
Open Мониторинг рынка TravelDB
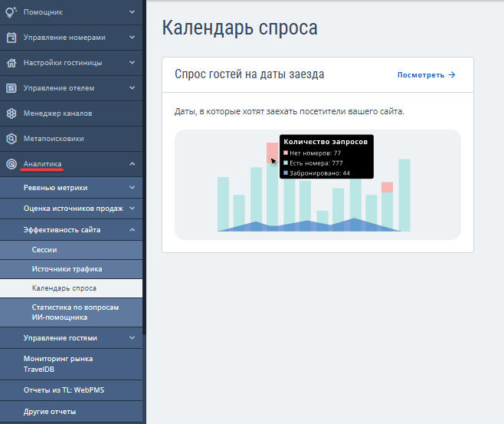click(x=58, y=363)
